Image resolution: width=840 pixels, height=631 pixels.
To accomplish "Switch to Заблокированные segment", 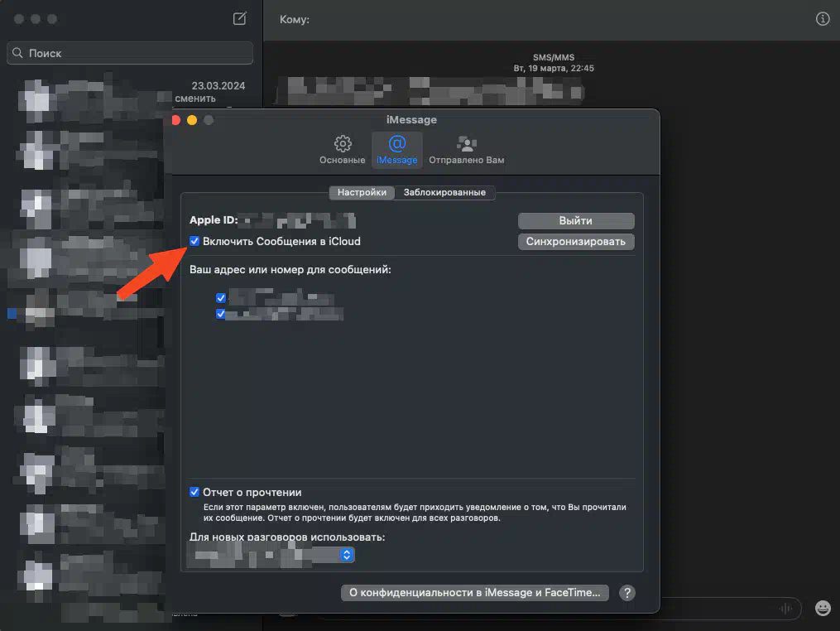I will pyautogui.click(x=444, y=192).
